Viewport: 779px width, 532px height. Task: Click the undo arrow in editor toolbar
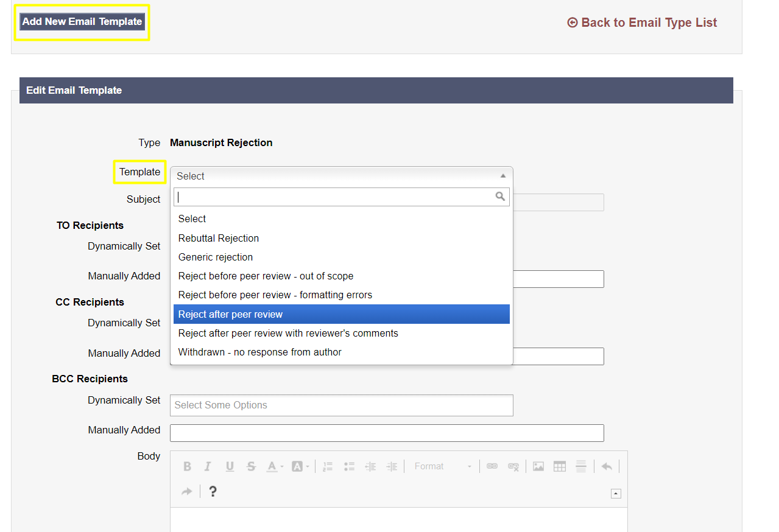point(607,466)
